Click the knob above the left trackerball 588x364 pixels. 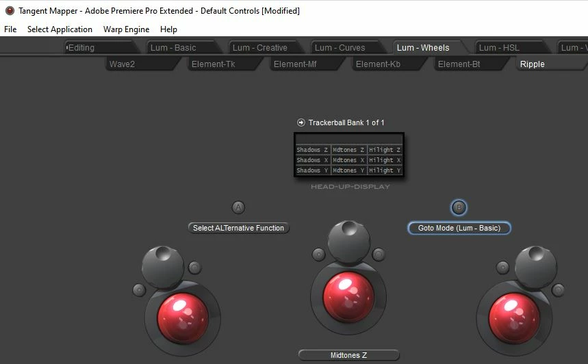tap(163, 267)
